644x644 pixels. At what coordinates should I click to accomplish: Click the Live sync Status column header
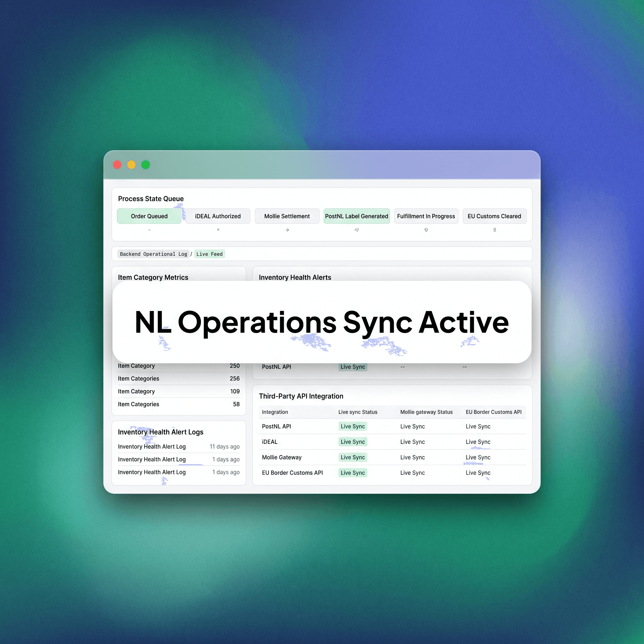click(x=358, y=412)
